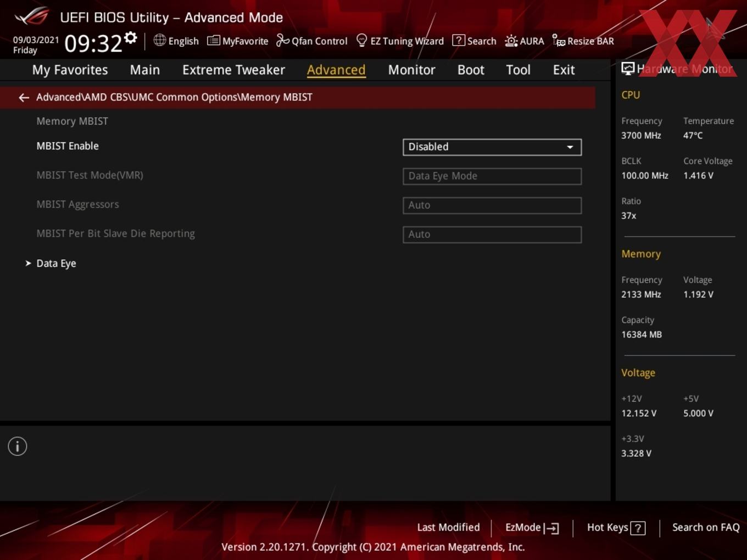Click the 09:32 clock time

(93, 43)
